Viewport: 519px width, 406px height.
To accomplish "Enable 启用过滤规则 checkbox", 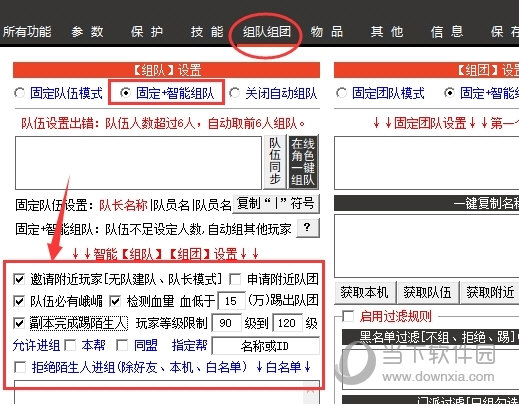I will pyautogui.click(x=348, y=316).
